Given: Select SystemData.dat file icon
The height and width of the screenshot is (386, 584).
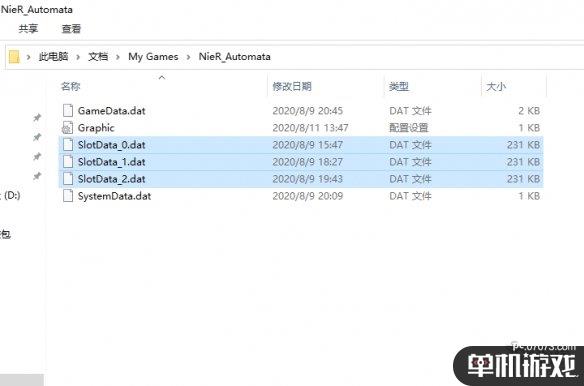Looking at the screenshot, I should pos(68,196).
